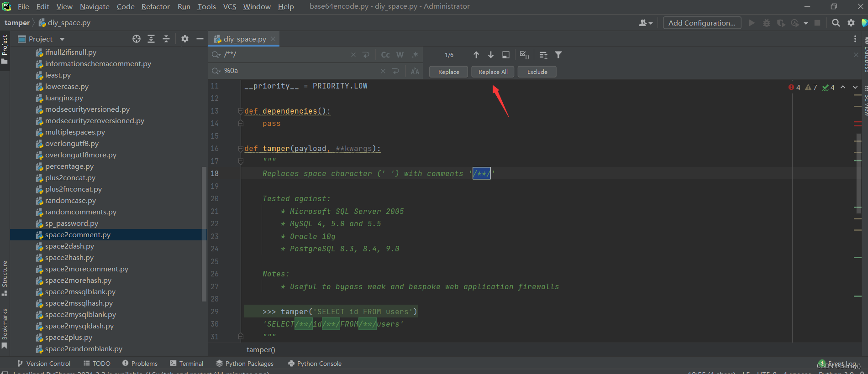Open the Tools menu
Screen dimensions: 868x374
pos(206,6)
